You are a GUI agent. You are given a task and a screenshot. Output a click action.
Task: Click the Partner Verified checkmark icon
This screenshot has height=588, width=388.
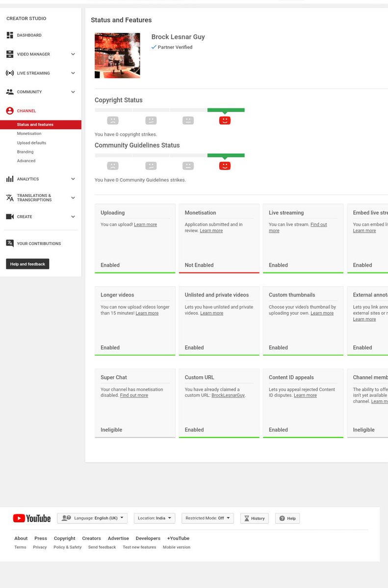pyautogui.click(x=154, y=47)
